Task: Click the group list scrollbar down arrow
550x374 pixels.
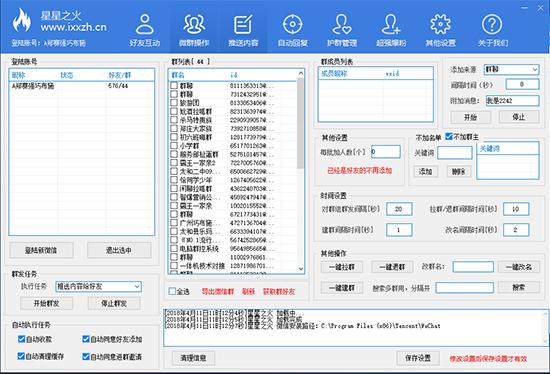Action: [301, 269]
